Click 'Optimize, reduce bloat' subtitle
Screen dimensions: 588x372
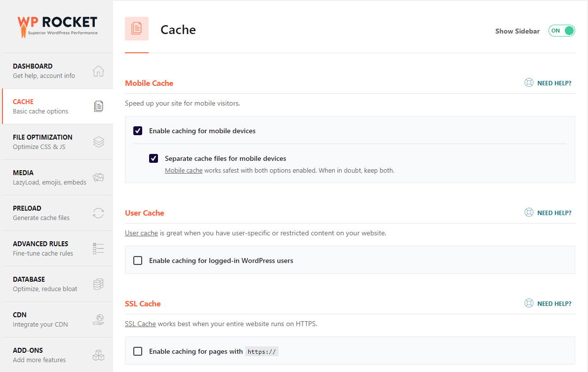pos(45,289)
